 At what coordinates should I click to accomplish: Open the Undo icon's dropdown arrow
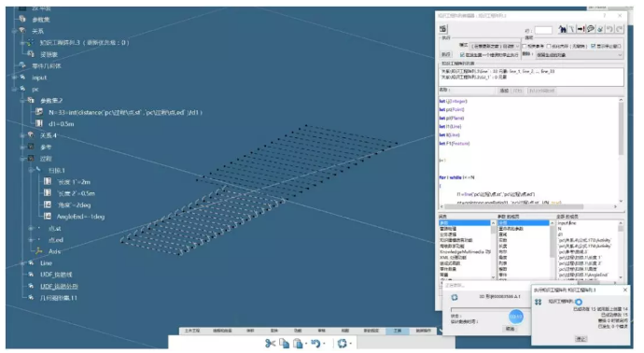point(324,344)
